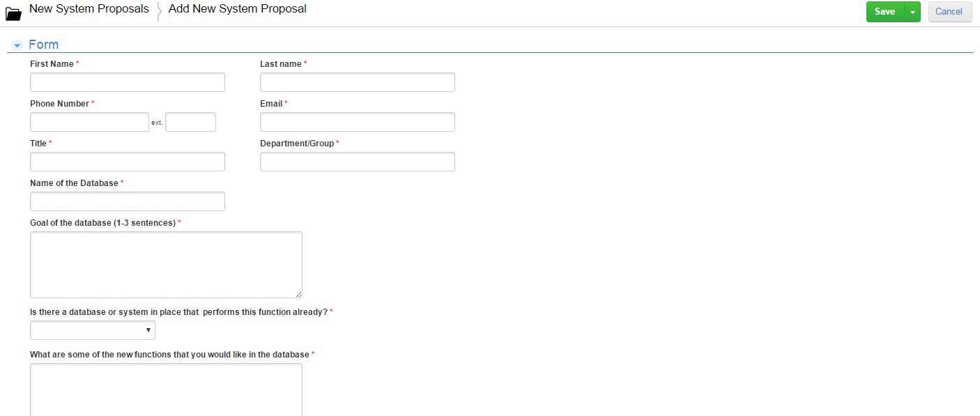Cancel the new system proposal
This screenshot has height=416, width=980.
tap(949, 12)
